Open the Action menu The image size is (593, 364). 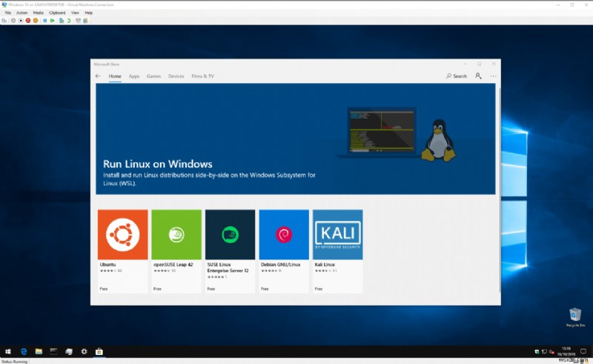[21, 13]
